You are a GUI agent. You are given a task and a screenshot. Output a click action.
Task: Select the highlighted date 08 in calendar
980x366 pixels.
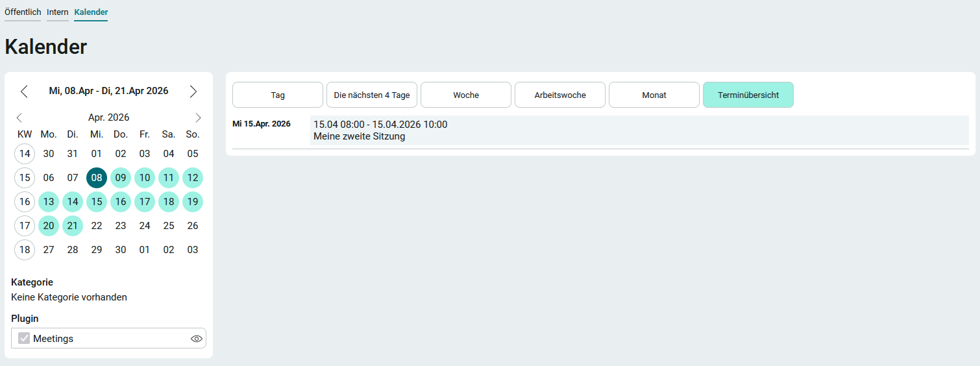pos(97,178)
